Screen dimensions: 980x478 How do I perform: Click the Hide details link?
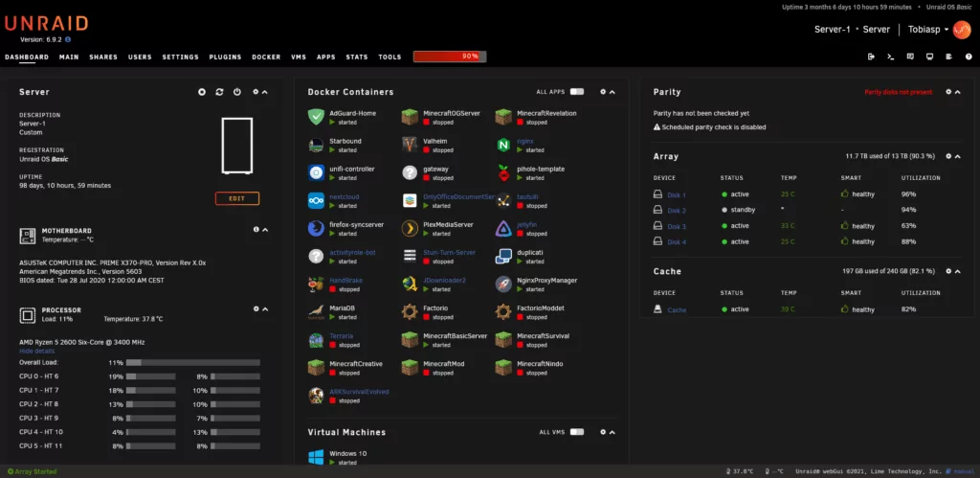[37, 351]
